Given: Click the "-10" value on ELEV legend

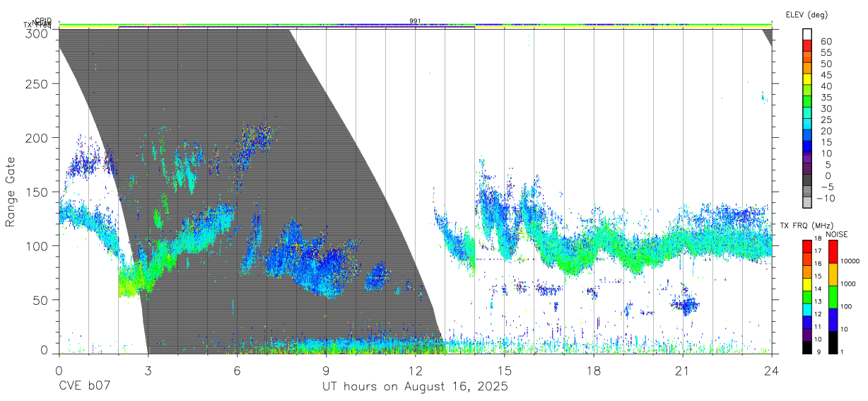Looking at the screenshot, I should [824, 198].
